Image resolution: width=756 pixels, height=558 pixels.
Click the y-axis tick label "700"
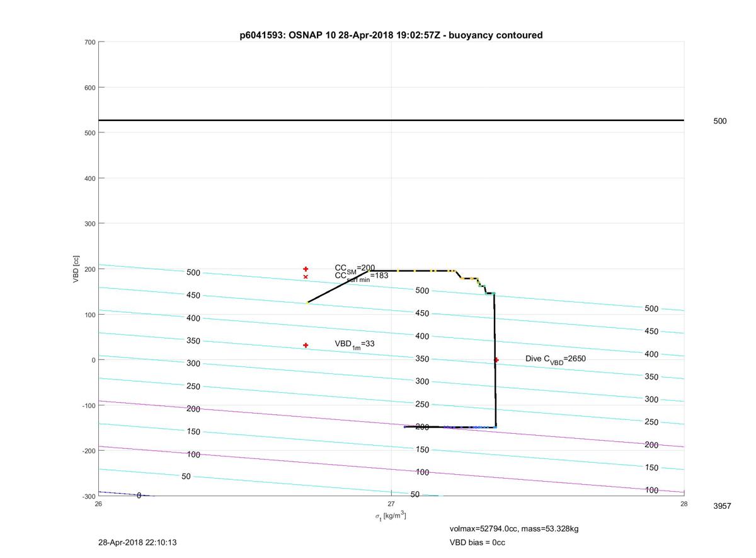[x=89, y=42]
